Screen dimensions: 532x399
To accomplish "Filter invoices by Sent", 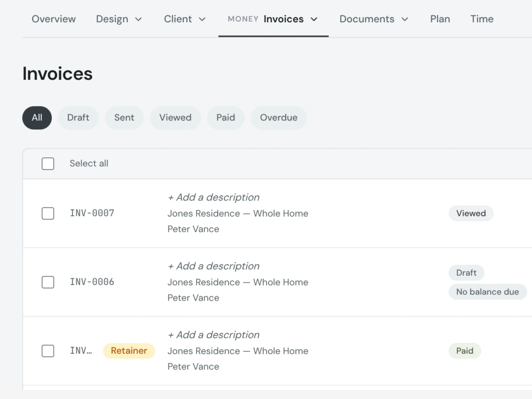I will tap(124, 118).
